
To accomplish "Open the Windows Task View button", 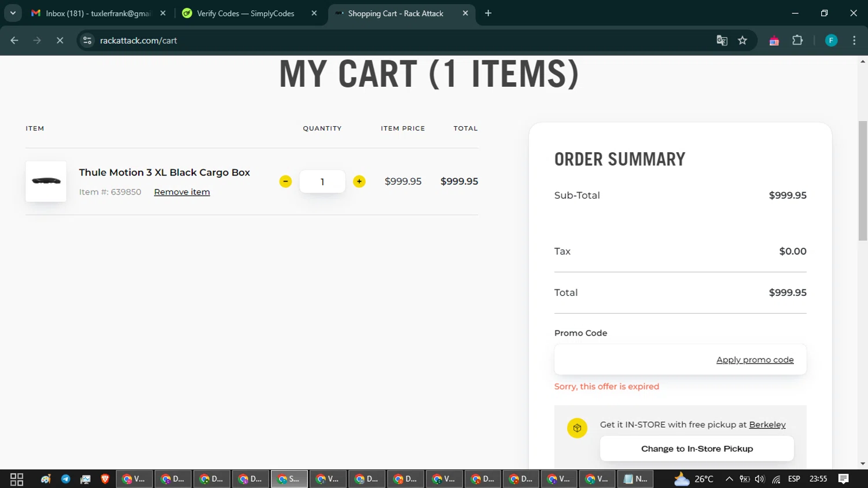I will 17,479.
